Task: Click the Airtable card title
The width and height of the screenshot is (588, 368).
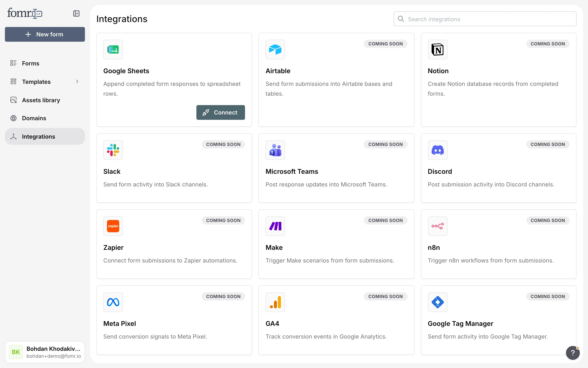Action: (278, 71)
